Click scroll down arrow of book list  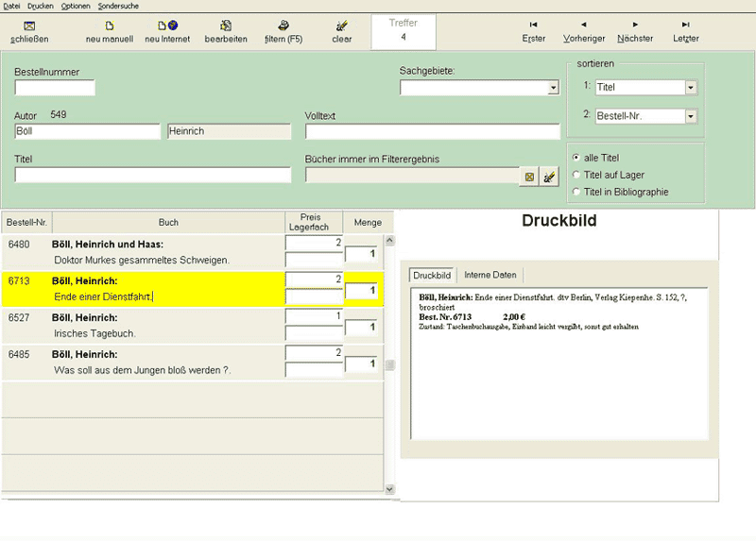click(389, 489)
